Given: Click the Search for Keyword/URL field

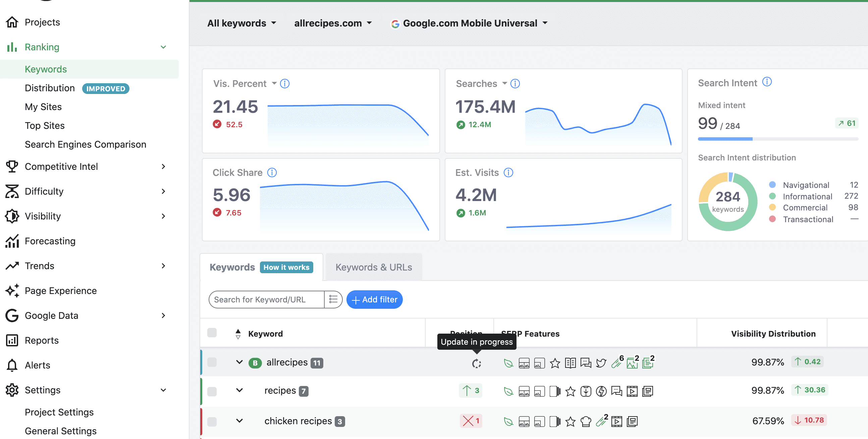Looking at the screenshot, I should pos(267,299).
